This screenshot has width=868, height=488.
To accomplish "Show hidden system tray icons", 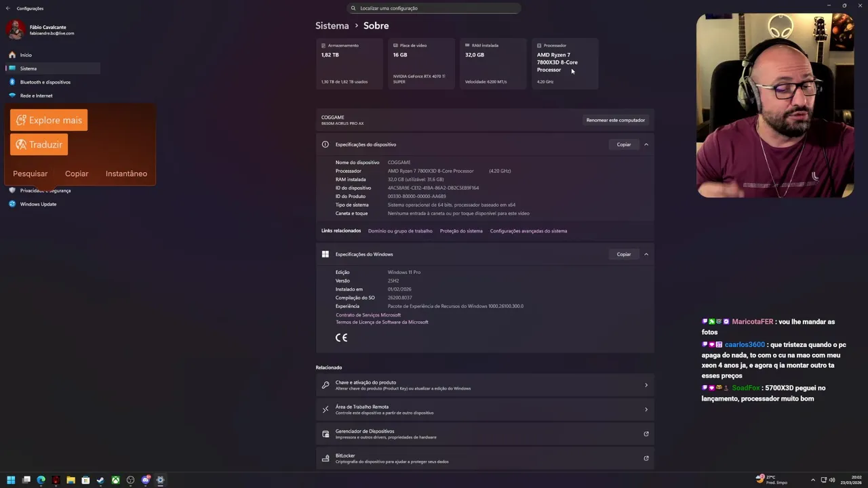I will tap(813, 480).
